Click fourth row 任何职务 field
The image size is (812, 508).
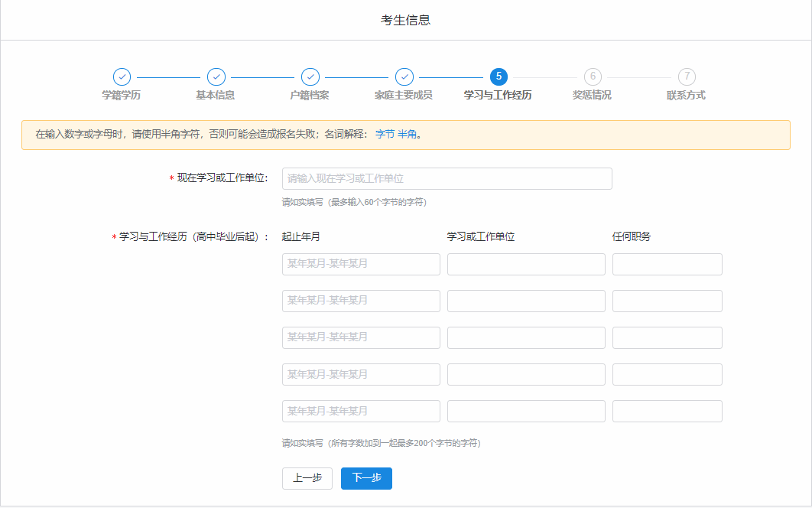667,374
